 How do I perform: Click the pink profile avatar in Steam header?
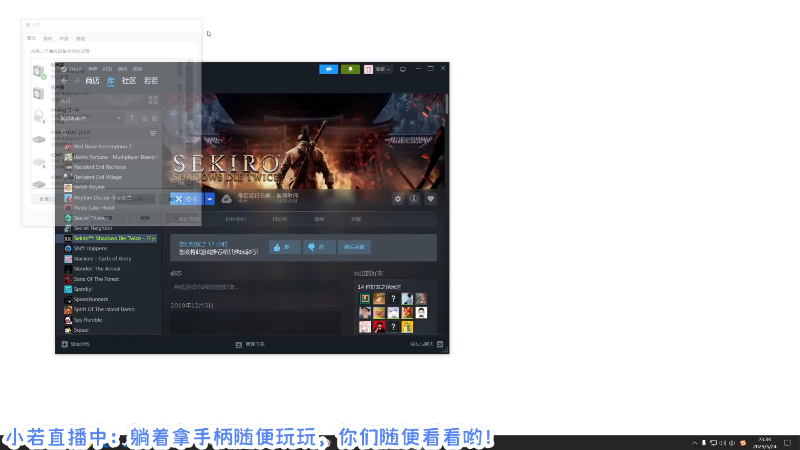[x=368, y=69]
